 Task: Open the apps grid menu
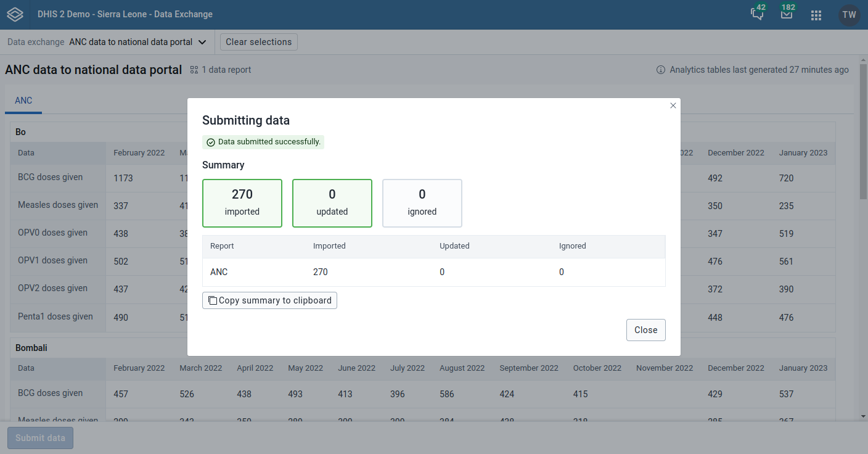[x=816, y=15]
